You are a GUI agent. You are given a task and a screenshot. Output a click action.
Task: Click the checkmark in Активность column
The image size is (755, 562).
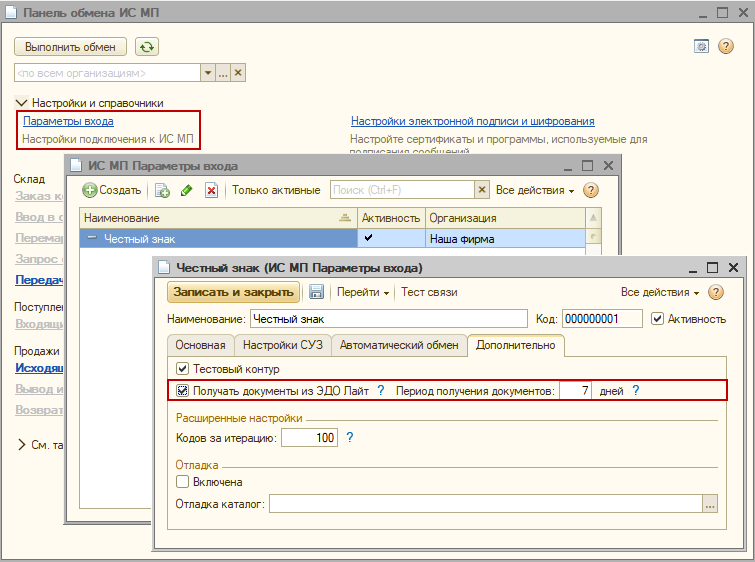[x=368, y=237]
